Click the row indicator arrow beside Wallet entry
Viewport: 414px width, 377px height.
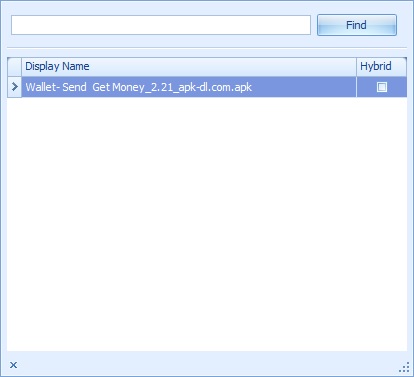click(14, 87)
